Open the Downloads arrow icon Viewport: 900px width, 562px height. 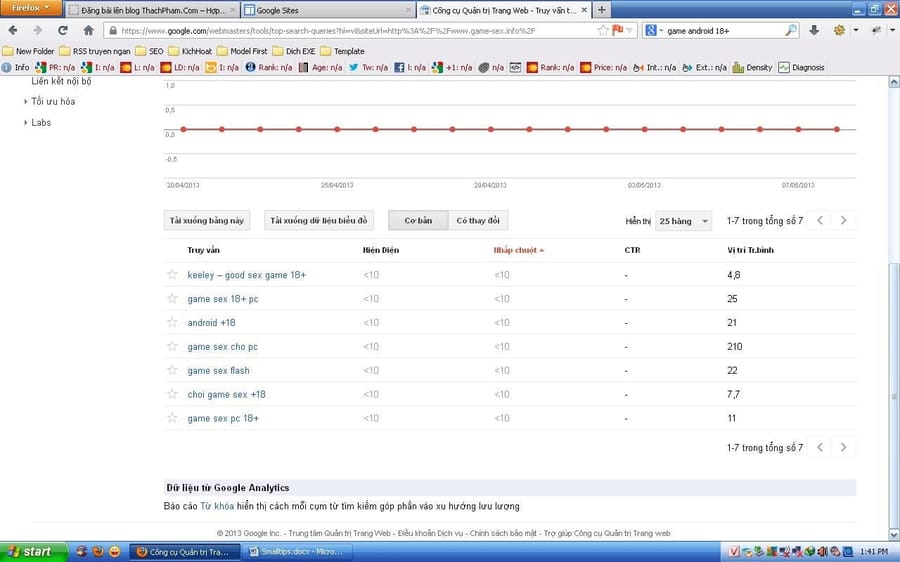[x=814, y=30]
